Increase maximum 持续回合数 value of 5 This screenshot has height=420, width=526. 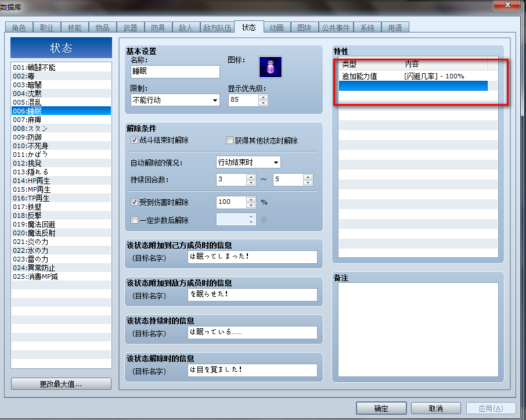tap(308, 177)
